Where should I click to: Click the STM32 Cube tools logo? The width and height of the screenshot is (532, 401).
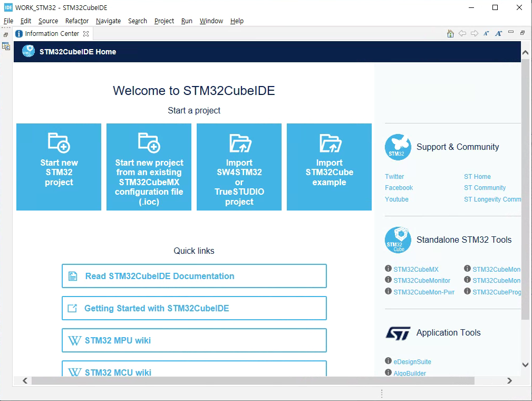tap(398, 240)
